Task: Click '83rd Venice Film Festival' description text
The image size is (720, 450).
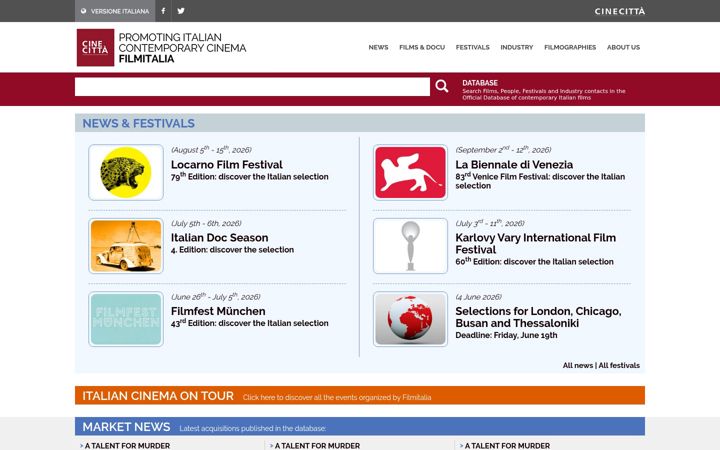Action: point(540,180)
